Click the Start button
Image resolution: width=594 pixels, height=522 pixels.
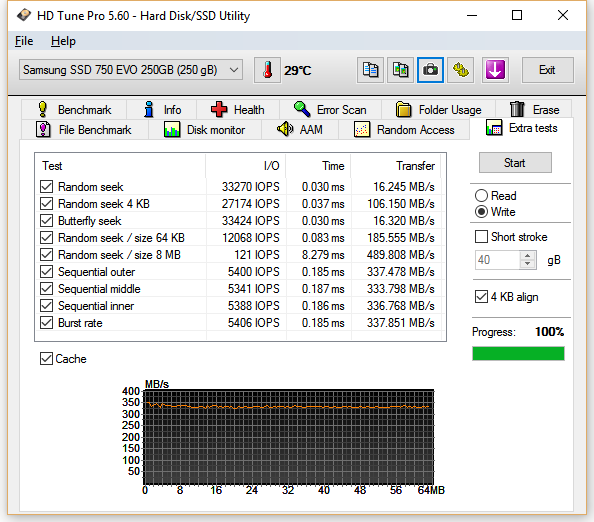coord(515,163)
